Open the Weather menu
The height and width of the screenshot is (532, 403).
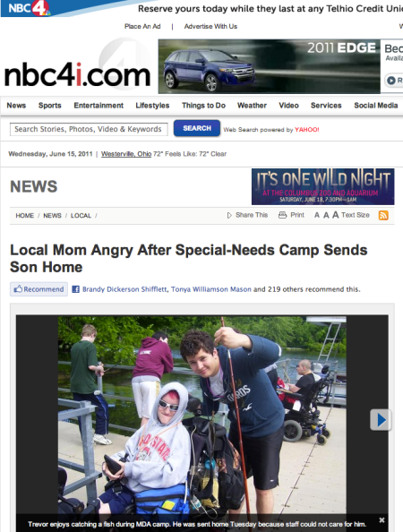(252, 106)
